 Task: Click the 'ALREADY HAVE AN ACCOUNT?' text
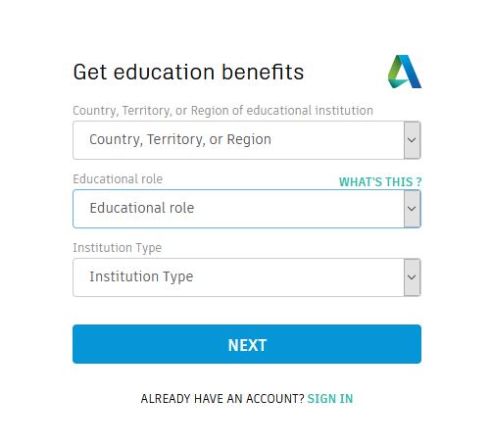pyautogui.click(x=222, y=399)
